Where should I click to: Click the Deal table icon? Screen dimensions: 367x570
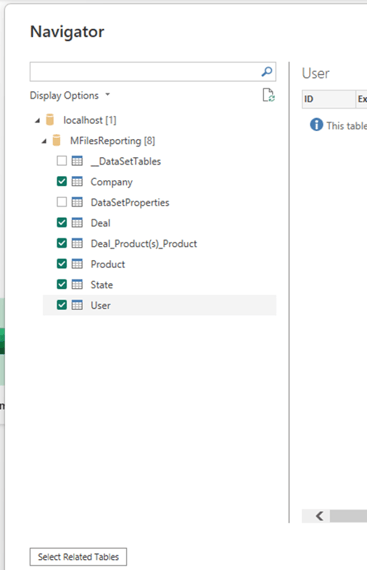pos(77,222)
